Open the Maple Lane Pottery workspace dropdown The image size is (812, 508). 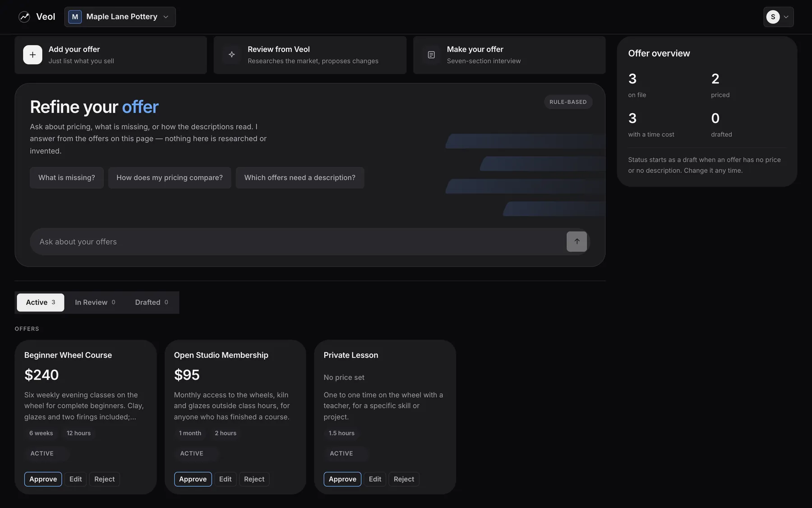click(120, 17)
